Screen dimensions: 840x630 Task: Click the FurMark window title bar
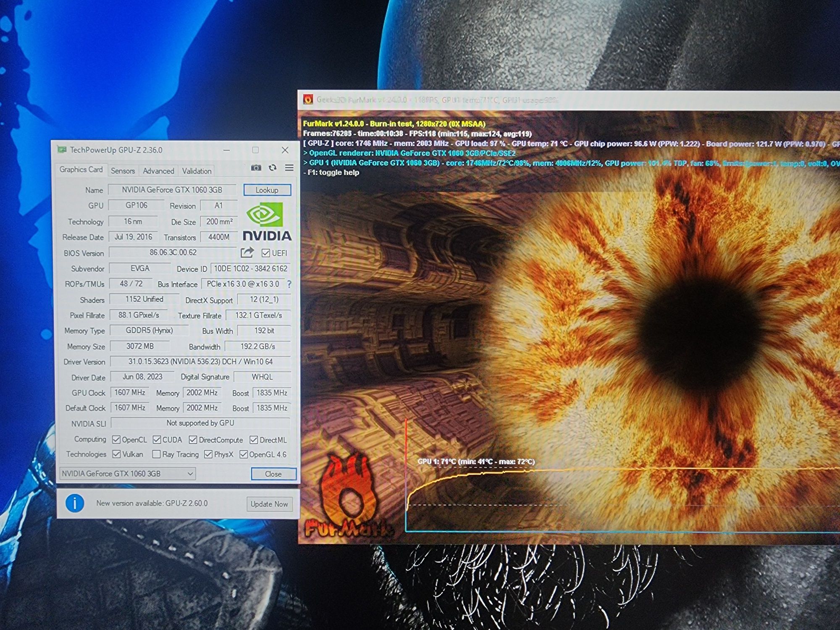click(x=569, y=100)
